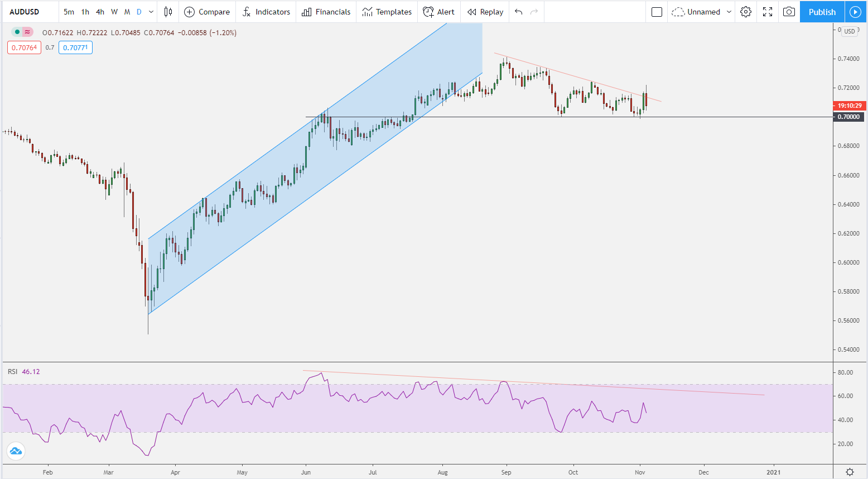Viewport: 868px width, 479px height.
Task: Open the Financials menu
Action: pyautogui.click(x=326, y=12)
